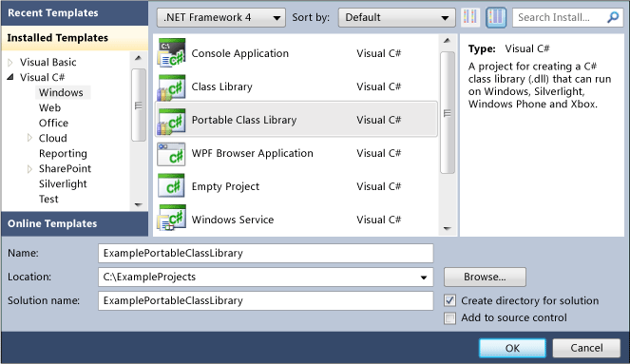
Task: Open the .NET Framework 4 dropdown
Action: point(221,18)
